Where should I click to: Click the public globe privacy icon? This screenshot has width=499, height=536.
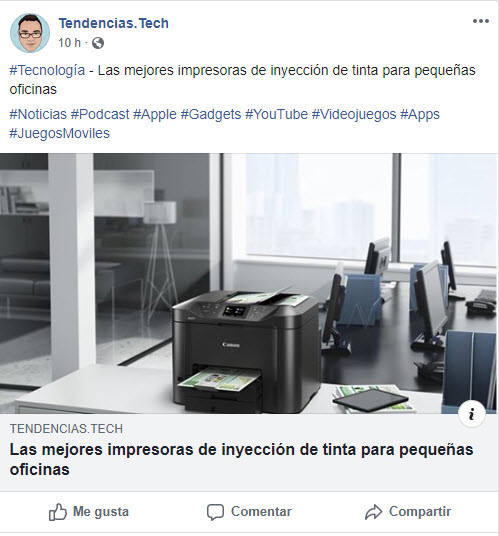[x=98, y=43]
